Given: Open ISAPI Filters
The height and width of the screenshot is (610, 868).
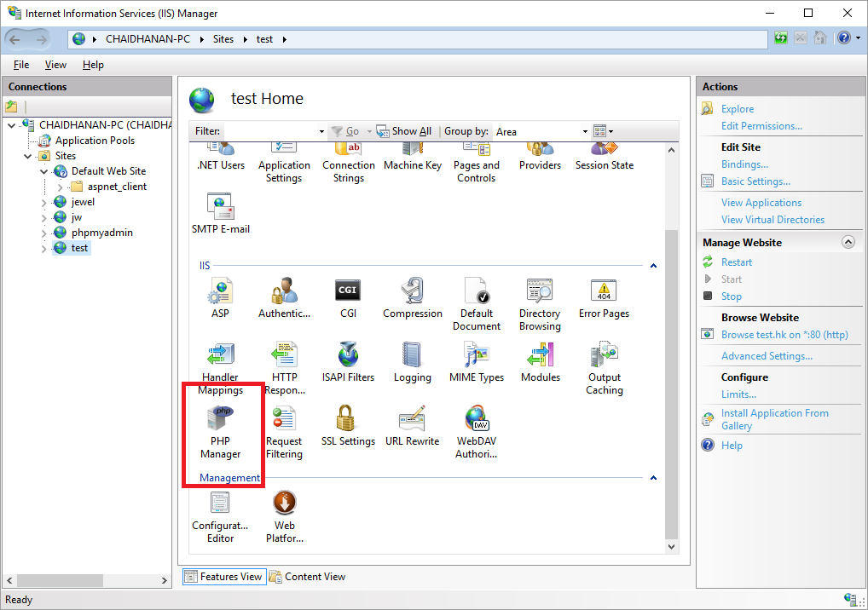Looking at the screenshot, I should (348, 362).
